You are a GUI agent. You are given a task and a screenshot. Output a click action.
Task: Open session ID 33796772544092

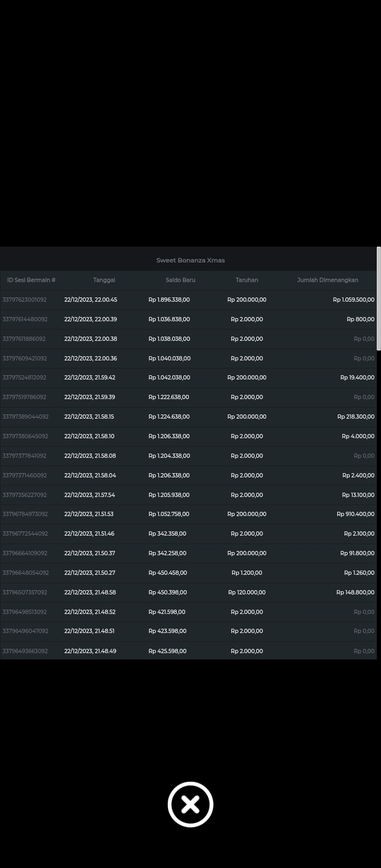point(25,534)
